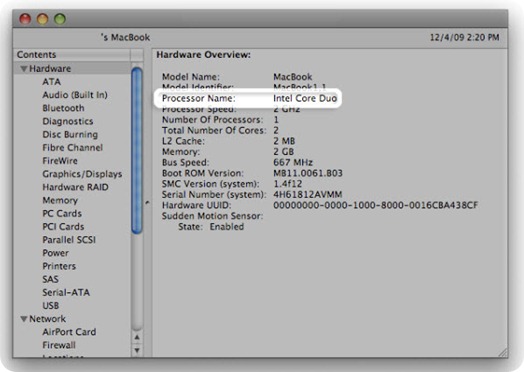Zoom the window with green button

[60, 19]
